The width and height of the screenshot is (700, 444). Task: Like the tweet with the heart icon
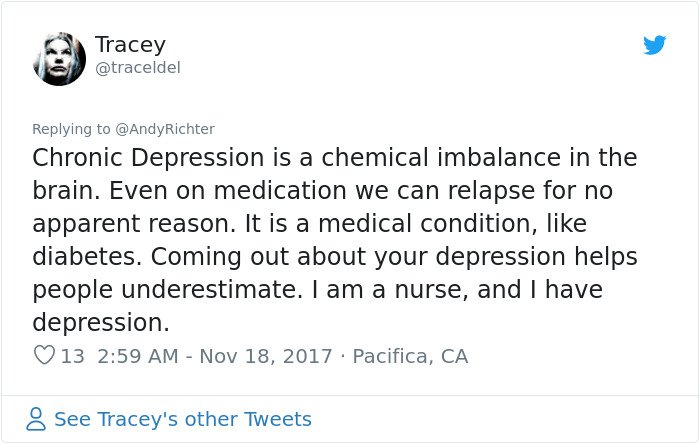[x=44, y=355]
